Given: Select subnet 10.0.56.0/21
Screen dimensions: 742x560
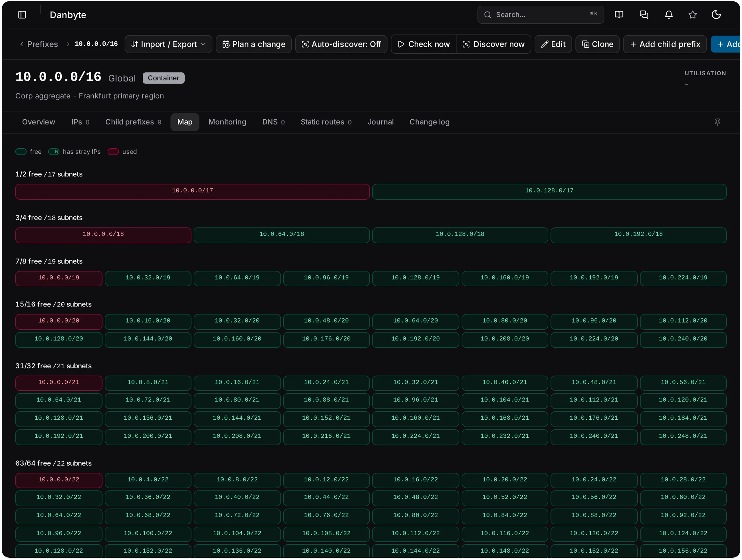Looking at the screenshot, I should tap(683, 383).
